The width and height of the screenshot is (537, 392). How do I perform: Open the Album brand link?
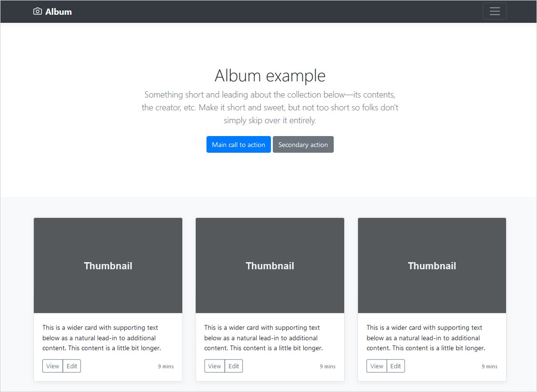click(58, 12)
